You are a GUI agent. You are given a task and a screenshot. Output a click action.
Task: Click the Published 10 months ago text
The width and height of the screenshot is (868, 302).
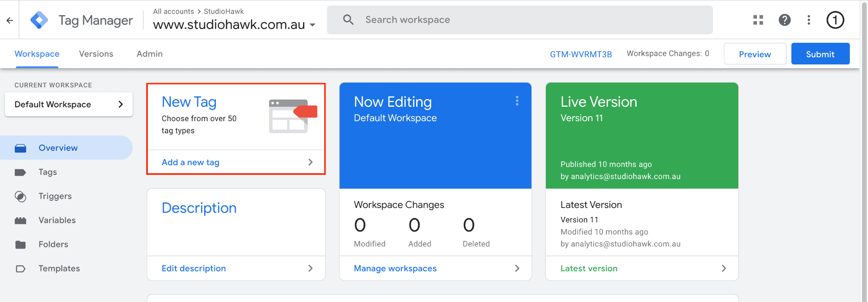(x=606, y=164)
